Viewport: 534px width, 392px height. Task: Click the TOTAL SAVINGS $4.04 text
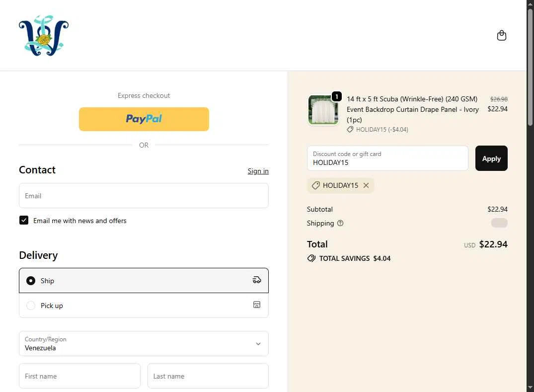point(355,258)
